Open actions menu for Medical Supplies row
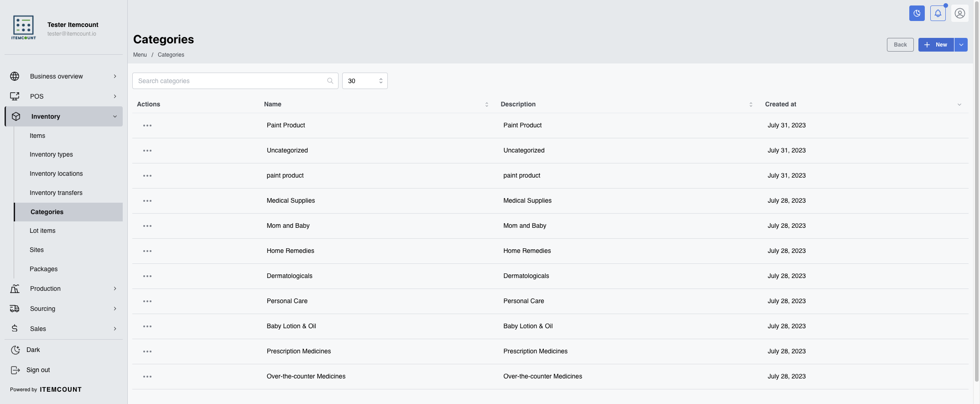 [x=147, y=201]
